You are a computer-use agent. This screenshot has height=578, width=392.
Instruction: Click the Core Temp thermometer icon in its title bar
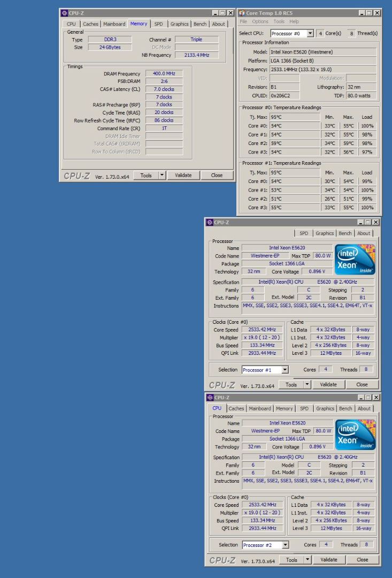pos(242,13)
